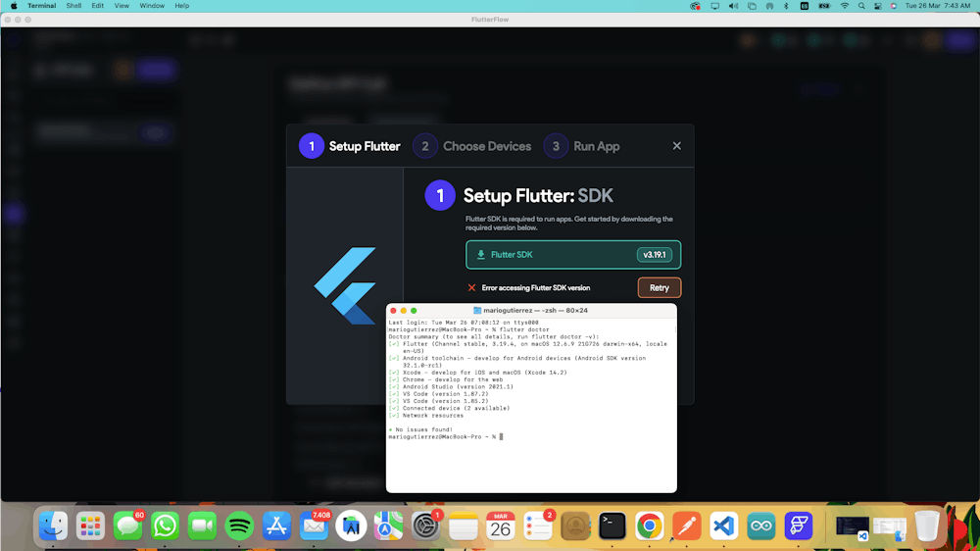Viewport: 980px width, 551px height.
Task: Open WhatsApp from the dock
Action: tap(165, 526)
